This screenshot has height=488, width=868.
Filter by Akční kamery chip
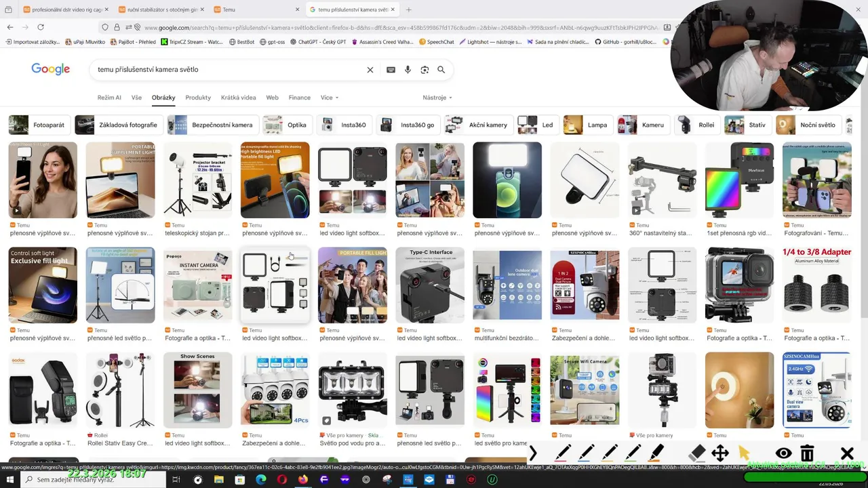[x=478, y=125]
